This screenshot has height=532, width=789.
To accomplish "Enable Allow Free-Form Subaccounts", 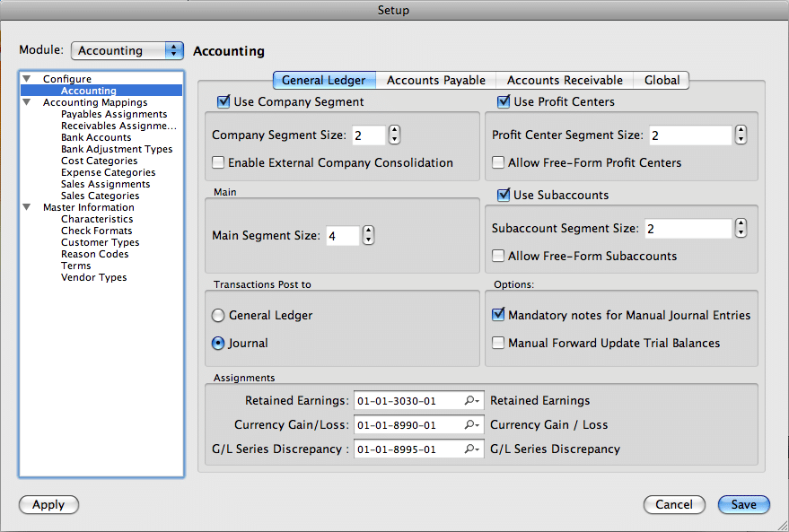I will [498, 256].
